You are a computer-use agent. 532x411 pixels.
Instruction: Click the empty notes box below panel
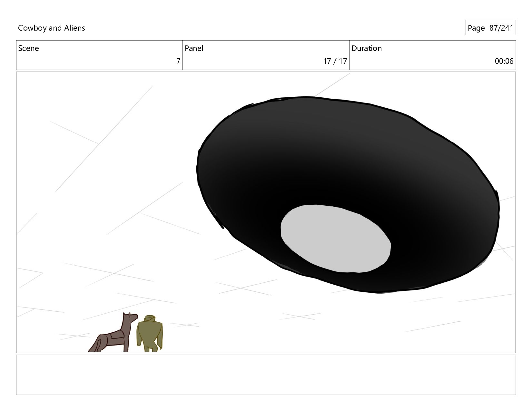point(266,375)
